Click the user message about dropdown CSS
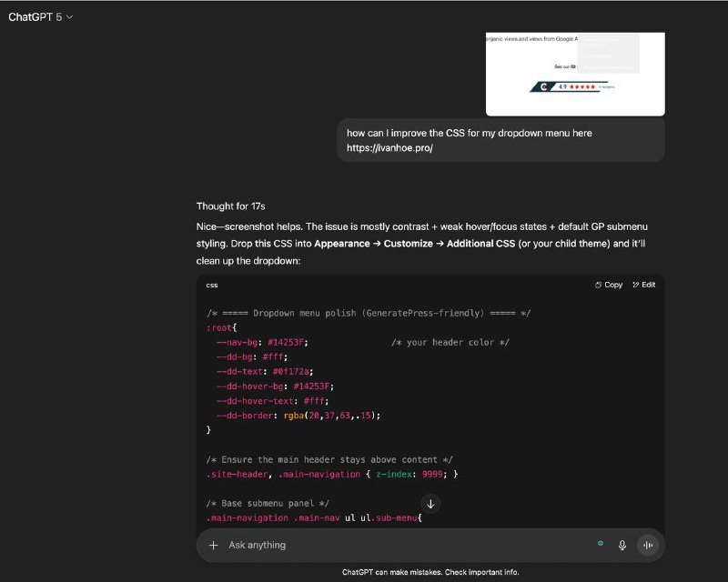Screen dimensions: 728x582 [x=501, y=141]
